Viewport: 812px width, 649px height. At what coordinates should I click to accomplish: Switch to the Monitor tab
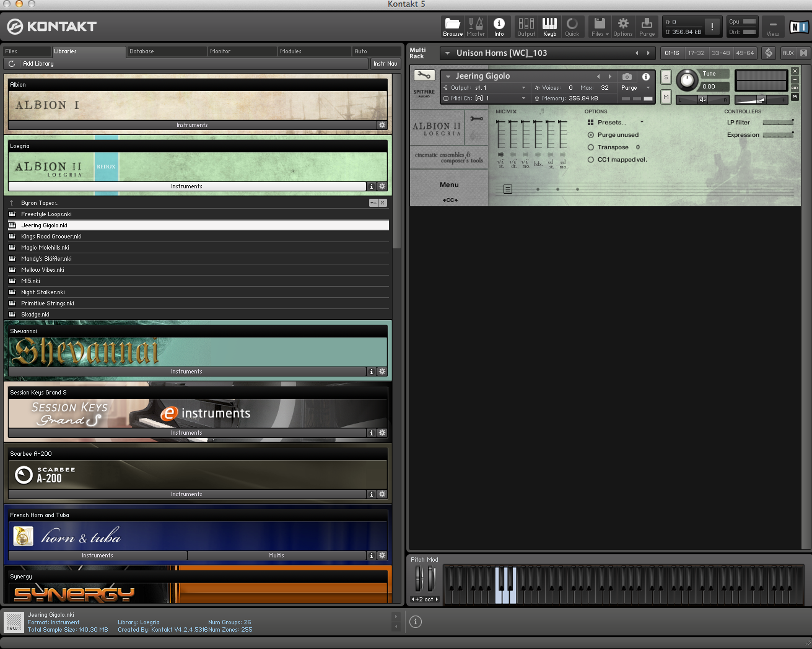pos(242,51)
